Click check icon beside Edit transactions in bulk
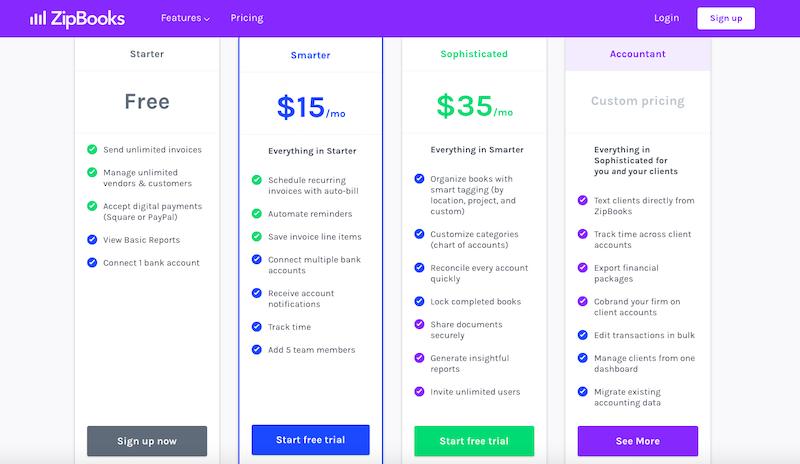800x464 pixels. click(583, 335)
